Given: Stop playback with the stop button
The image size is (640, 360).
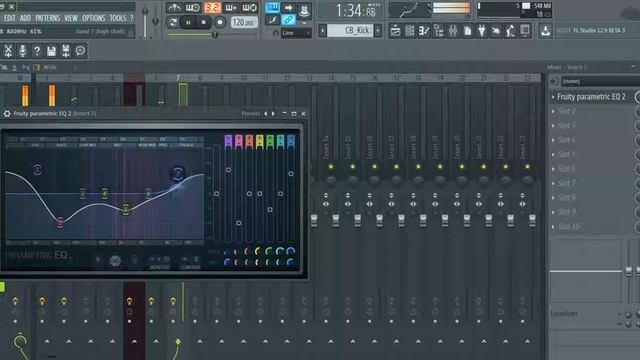Looking at the screenshot, I should 203,22.
